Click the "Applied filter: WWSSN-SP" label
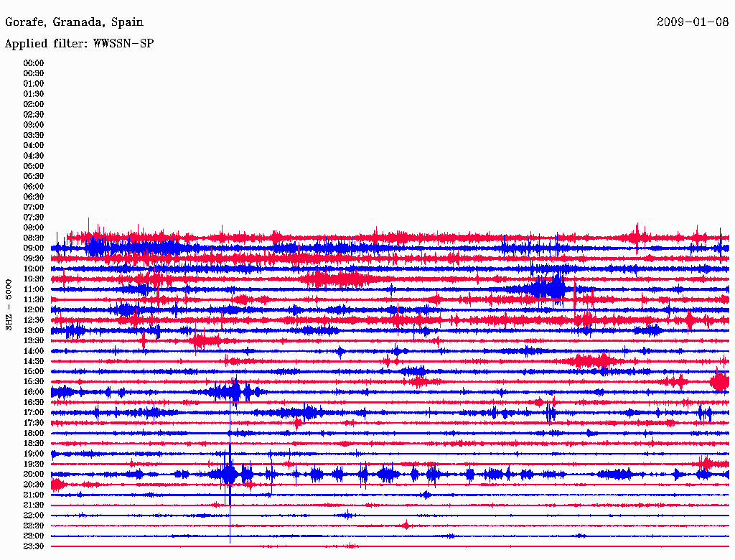This screenshot has height=560, width=735. [x=79, y=43]
